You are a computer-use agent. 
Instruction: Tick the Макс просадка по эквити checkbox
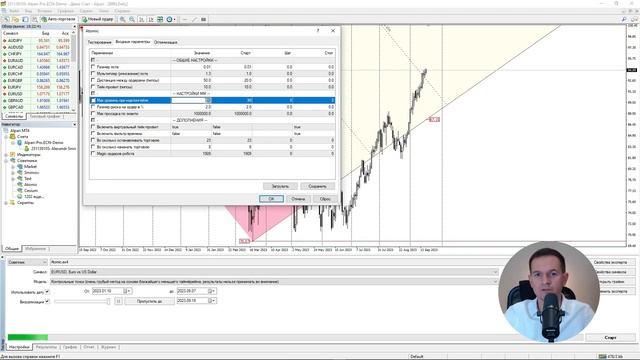point(93,113)
